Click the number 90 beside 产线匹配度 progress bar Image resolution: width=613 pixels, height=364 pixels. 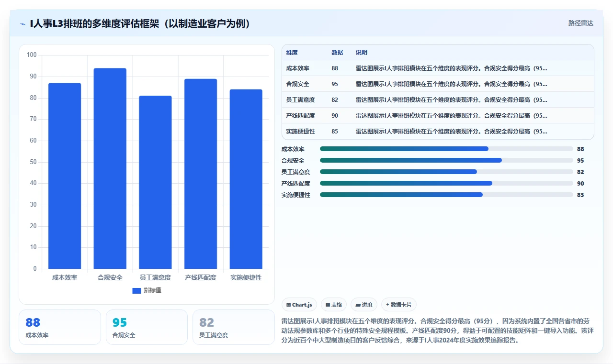[580, 184]
